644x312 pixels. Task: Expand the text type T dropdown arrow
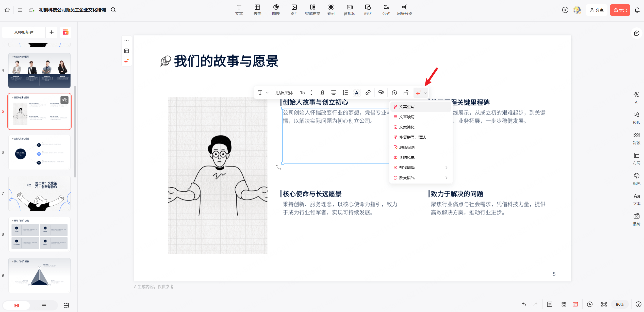click(267, 93)
